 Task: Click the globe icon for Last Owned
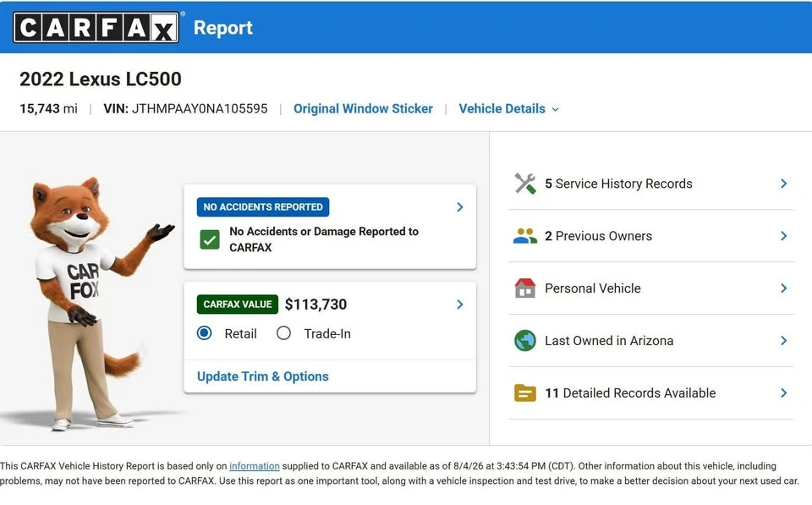pyautogui.click(x=525, y=341)
